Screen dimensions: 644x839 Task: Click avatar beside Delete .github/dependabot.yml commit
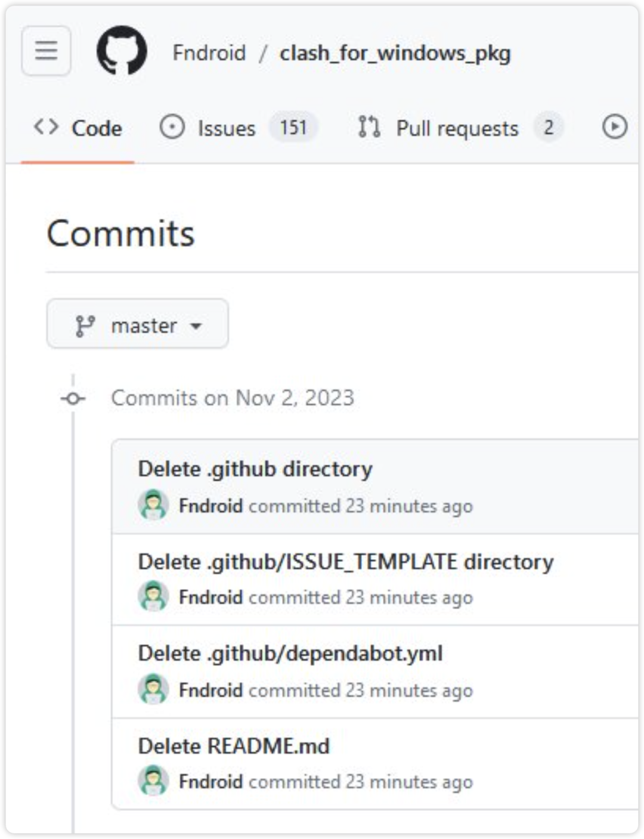pyautogui.click(x=153, y=689)
